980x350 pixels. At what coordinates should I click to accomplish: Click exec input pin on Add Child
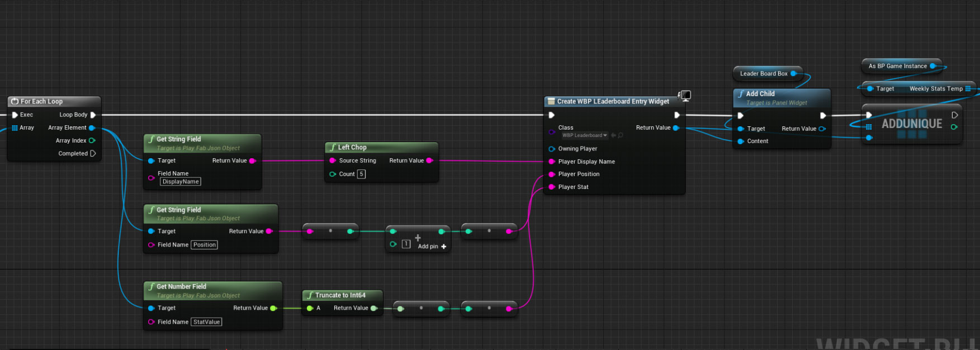tap(741, 116)
